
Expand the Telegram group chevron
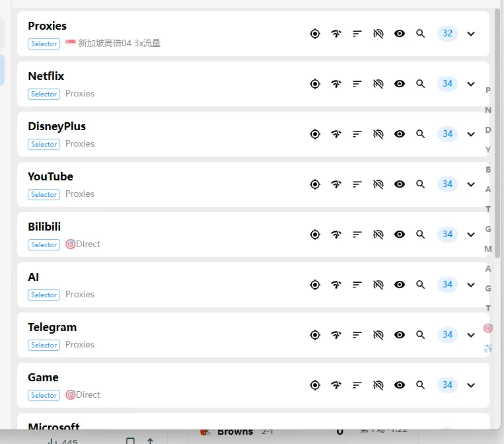[x=471, y=336]
